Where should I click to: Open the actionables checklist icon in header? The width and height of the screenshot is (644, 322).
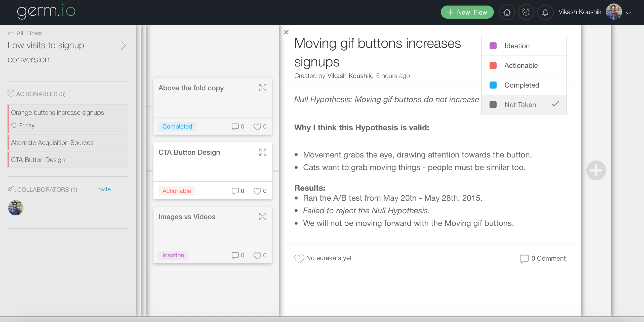526,12
